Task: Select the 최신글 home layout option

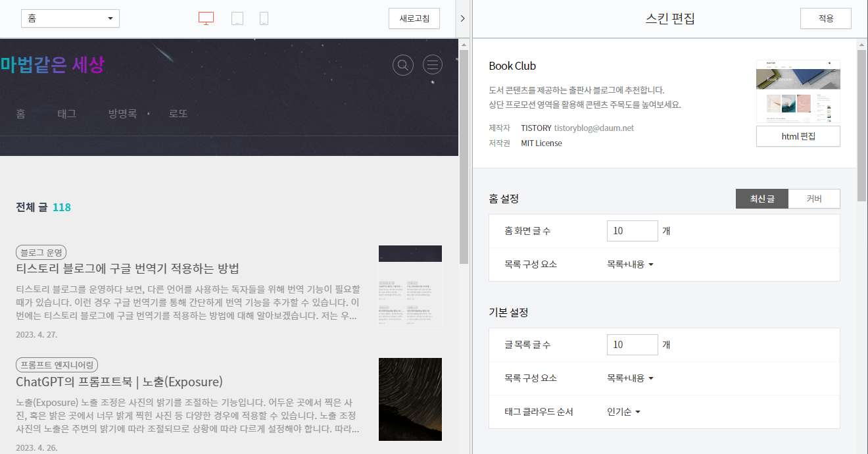Action: pos(761,198)
